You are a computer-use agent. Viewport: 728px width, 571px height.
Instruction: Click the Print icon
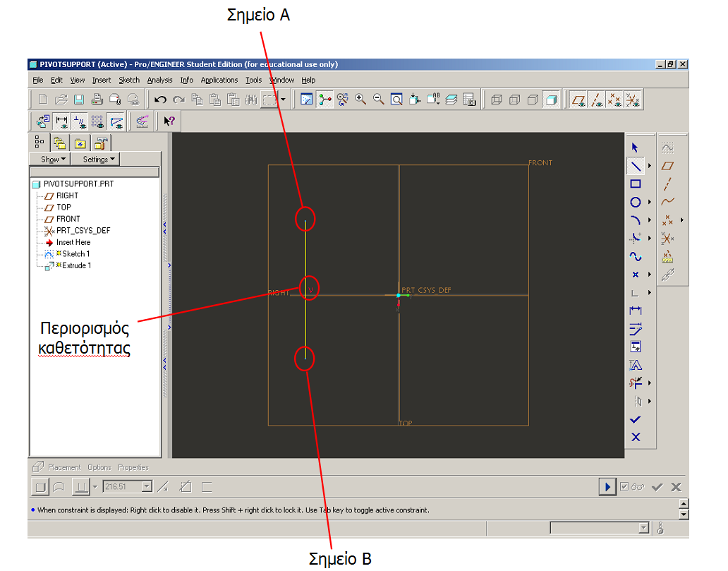pyautogui.click(x=97, y=100)
